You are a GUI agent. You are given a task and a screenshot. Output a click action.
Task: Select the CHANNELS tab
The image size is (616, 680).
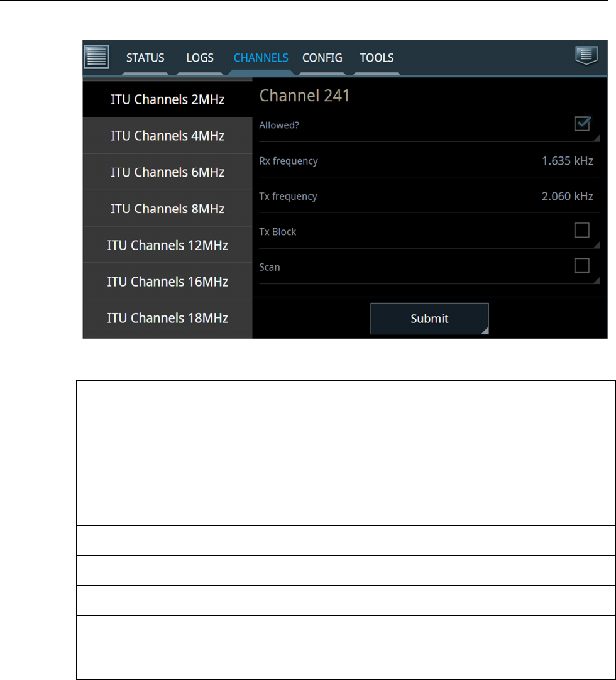[x=261, y=58]
